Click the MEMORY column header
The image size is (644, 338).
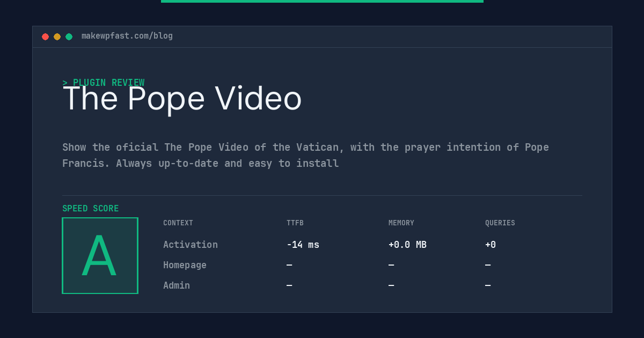tap(401, 223)
